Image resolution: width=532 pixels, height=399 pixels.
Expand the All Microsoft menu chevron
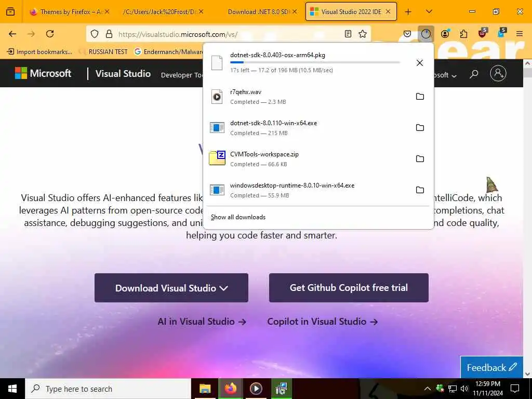[x=454, y=76]
